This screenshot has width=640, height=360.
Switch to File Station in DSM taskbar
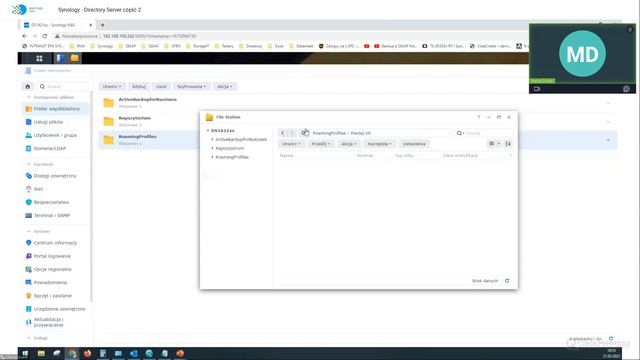click(75, 58)
